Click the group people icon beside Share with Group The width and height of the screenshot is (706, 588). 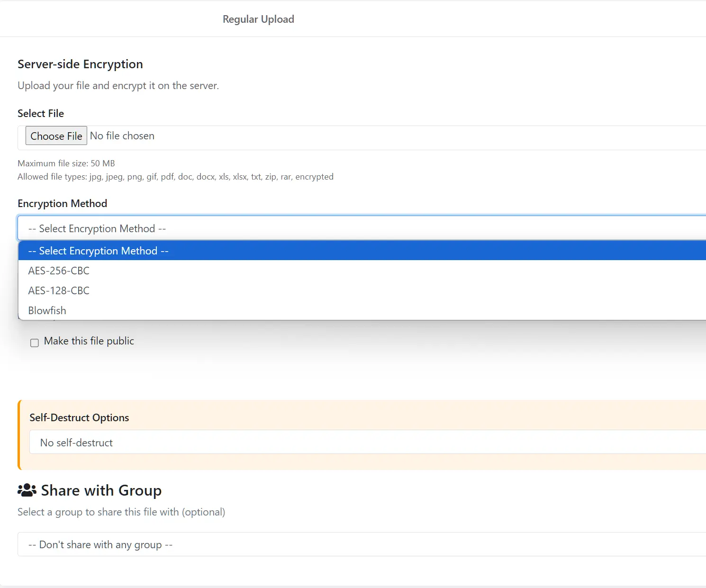click(x=27, y=490)
